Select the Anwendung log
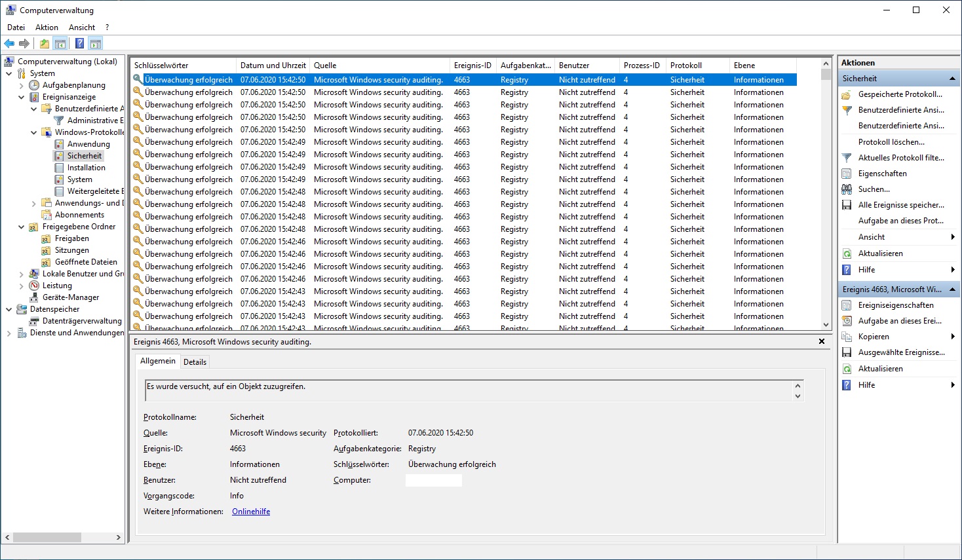Viewport: 962px width, 560px height. (88, 144)
